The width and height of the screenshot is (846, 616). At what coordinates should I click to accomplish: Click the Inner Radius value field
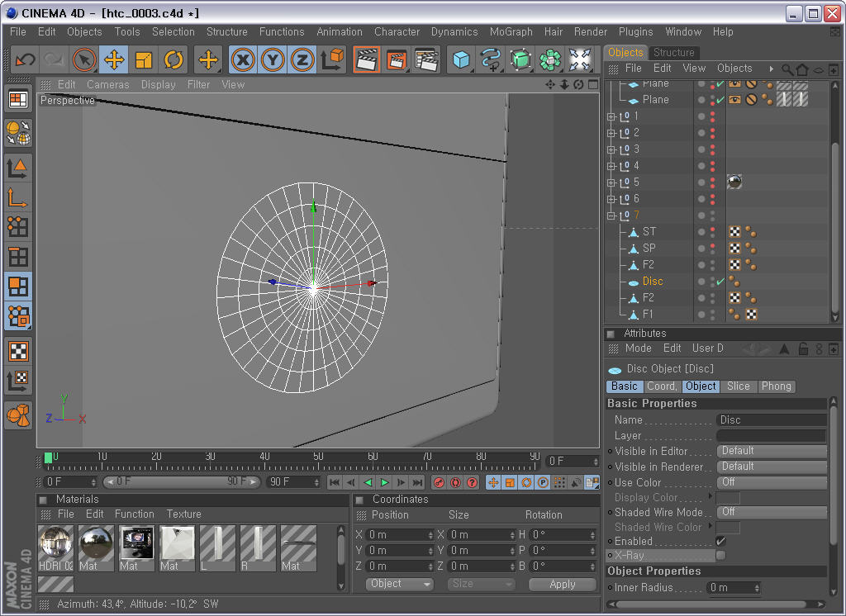(734, 587)
